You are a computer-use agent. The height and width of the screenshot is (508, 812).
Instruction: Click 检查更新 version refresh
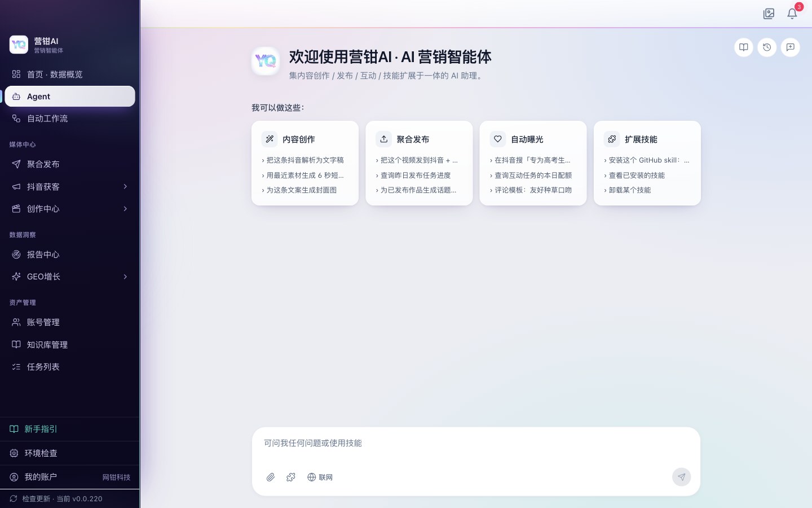70,499
